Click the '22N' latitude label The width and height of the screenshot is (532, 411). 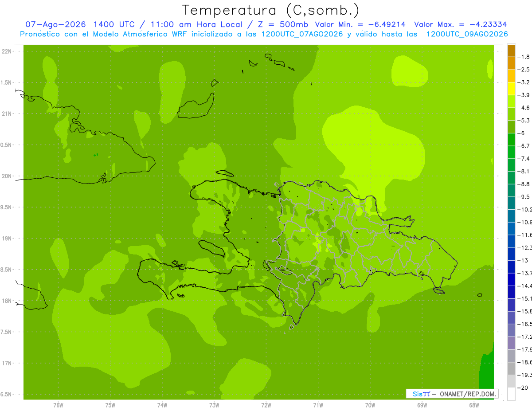(7, 51)
